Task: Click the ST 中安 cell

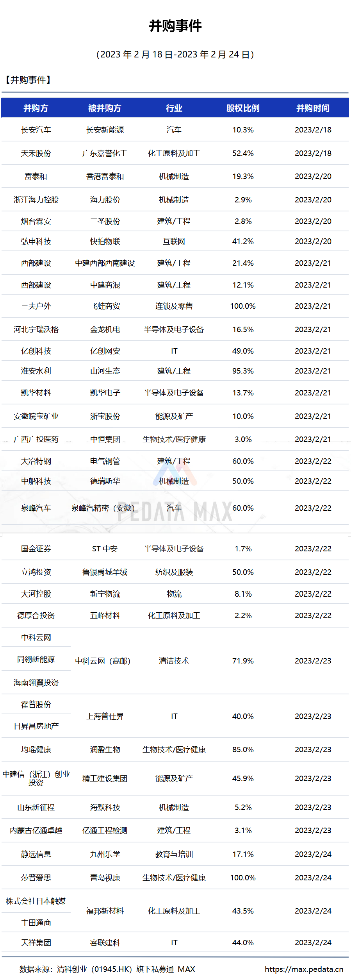Action: point(105,549)
